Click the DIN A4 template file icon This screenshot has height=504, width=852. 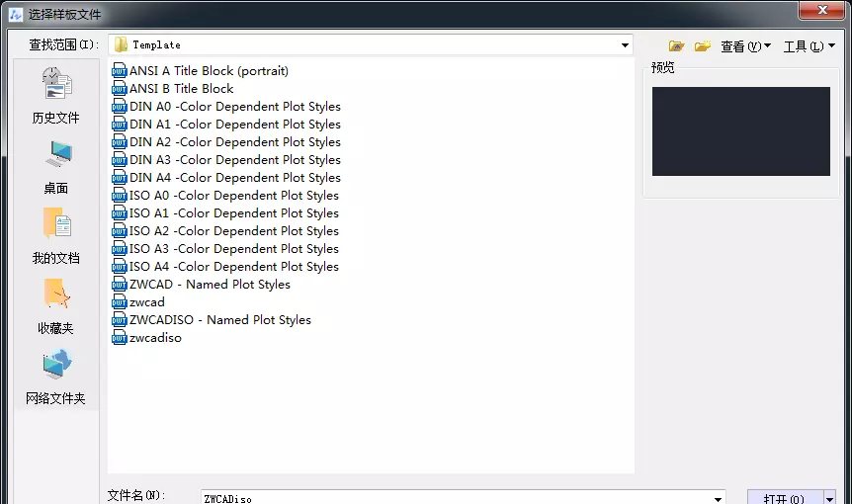pyautogui.click(x=119, y=178)
